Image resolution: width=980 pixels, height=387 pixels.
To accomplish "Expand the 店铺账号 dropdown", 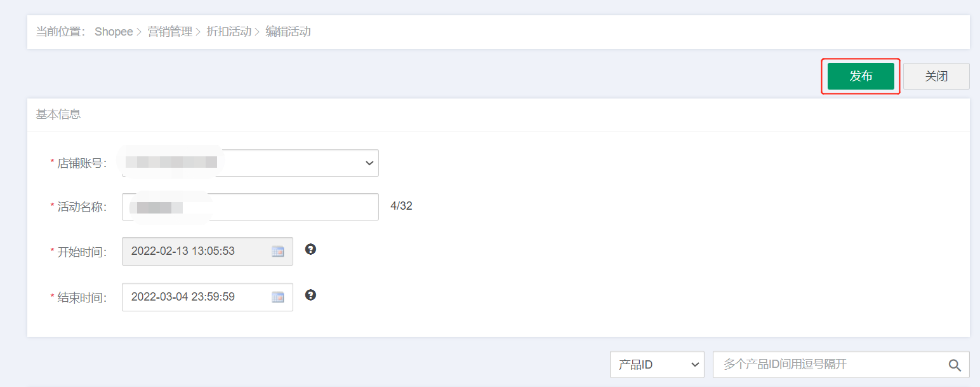I will (x=250, y=163).
